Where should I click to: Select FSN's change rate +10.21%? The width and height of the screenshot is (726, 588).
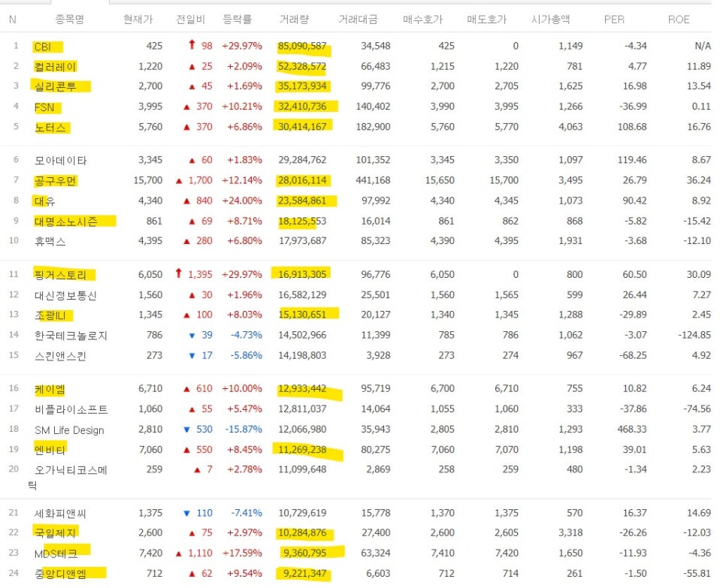point(242,107)
